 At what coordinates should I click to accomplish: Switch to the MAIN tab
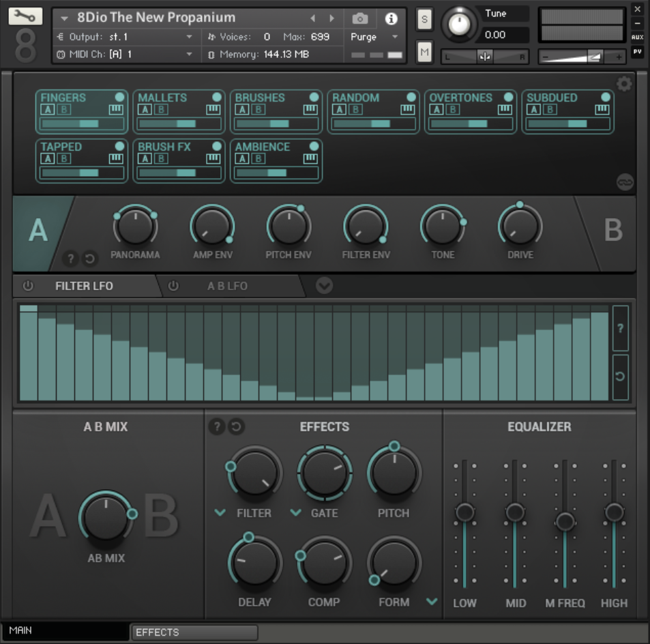pos(65,631)
